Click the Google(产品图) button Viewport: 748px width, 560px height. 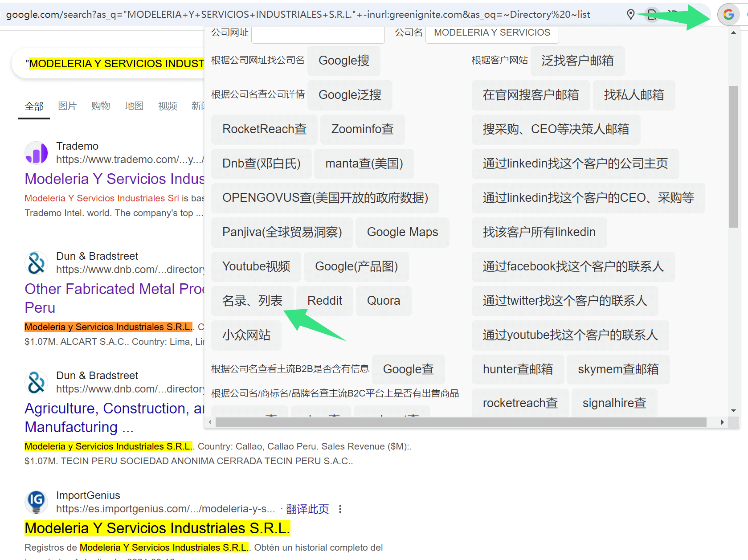click(x=356, y=266)
